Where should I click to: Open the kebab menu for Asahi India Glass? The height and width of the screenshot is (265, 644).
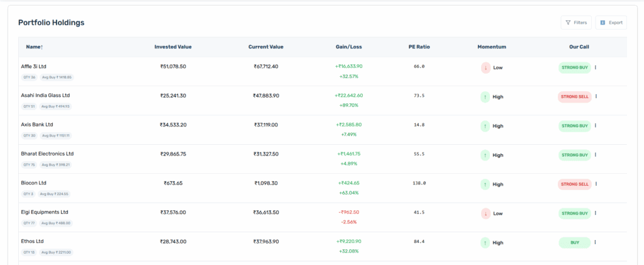point(596,96)
